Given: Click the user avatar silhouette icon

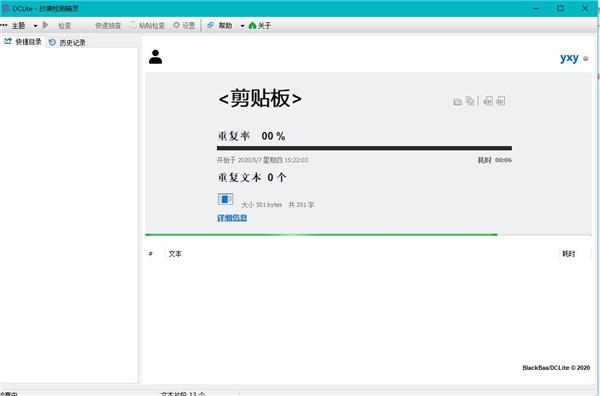Looking at the screenshot, I should click(155, 57).
